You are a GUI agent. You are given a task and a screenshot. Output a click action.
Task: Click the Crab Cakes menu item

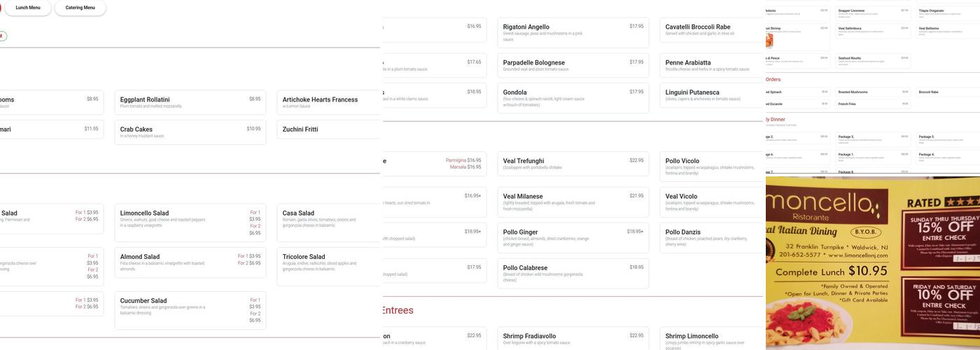click(190, 132)
